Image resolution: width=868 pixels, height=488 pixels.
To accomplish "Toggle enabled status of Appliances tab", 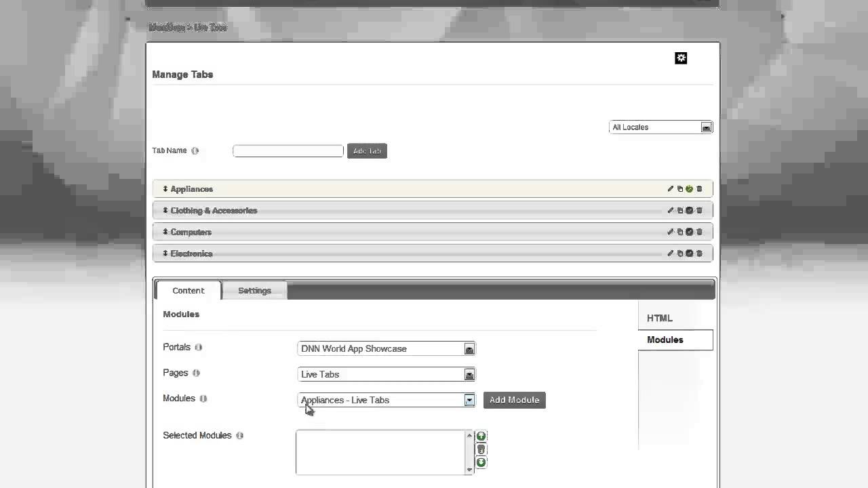I will 689,189.
